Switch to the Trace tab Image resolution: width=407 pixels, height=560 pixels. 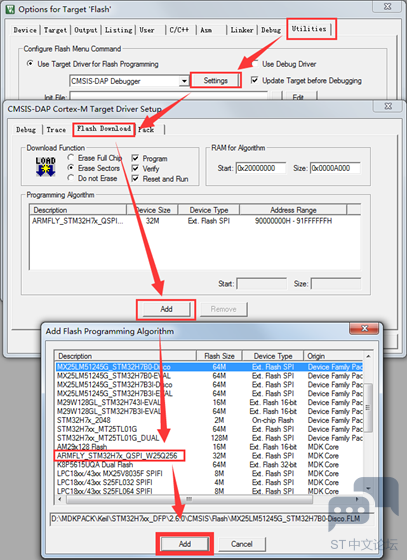[x=56, y=130]
